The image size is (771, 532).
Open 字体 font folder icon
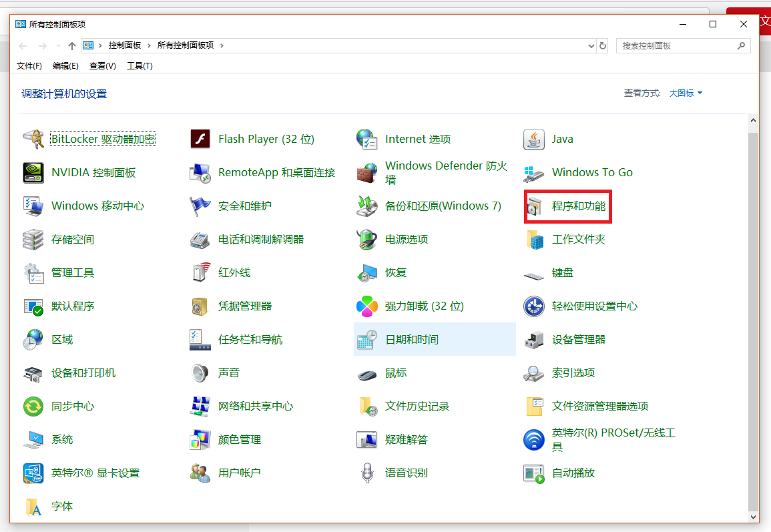tap(33, 507)
